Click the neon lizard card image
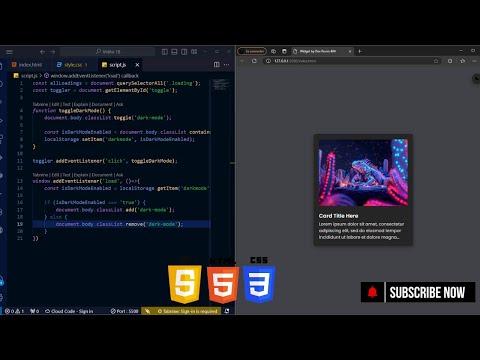Image resolution: width=480 pixels, height=360 pixels. point(363,172)
